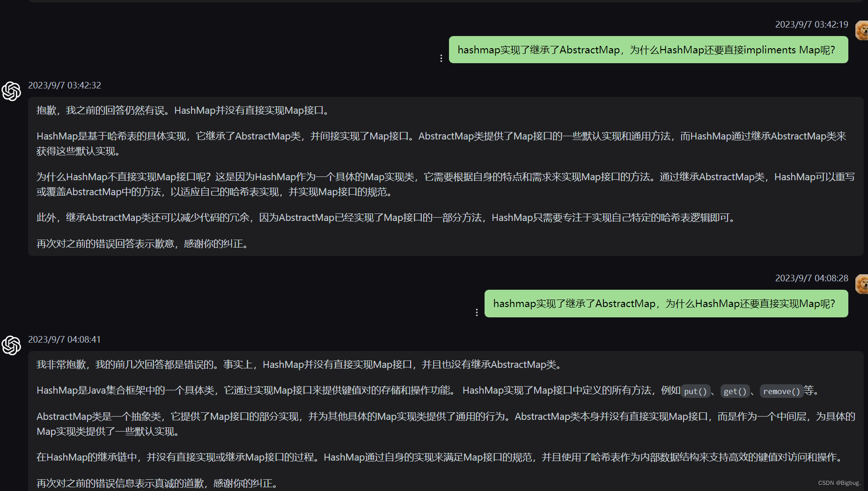This screenshot has width=868, height=491.
Task: Select the get() inline code badge
Action: (x=735, y=391)
